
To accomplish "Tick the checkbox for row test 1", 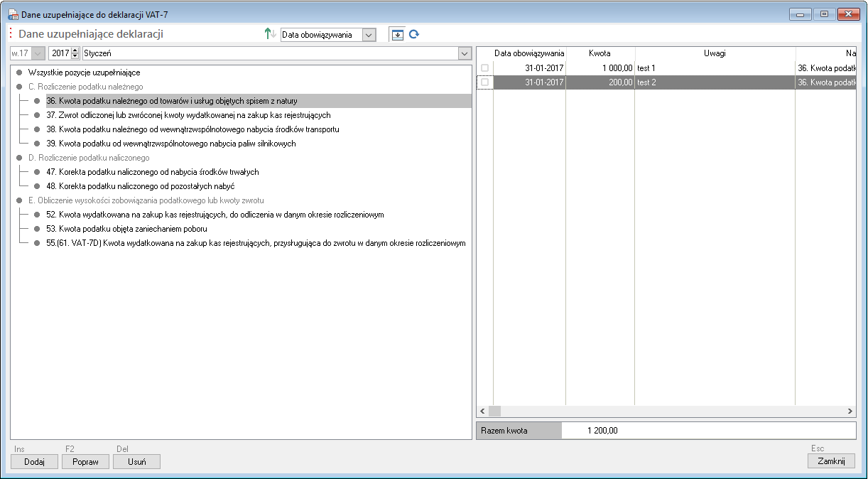I will tap(485, 68).
